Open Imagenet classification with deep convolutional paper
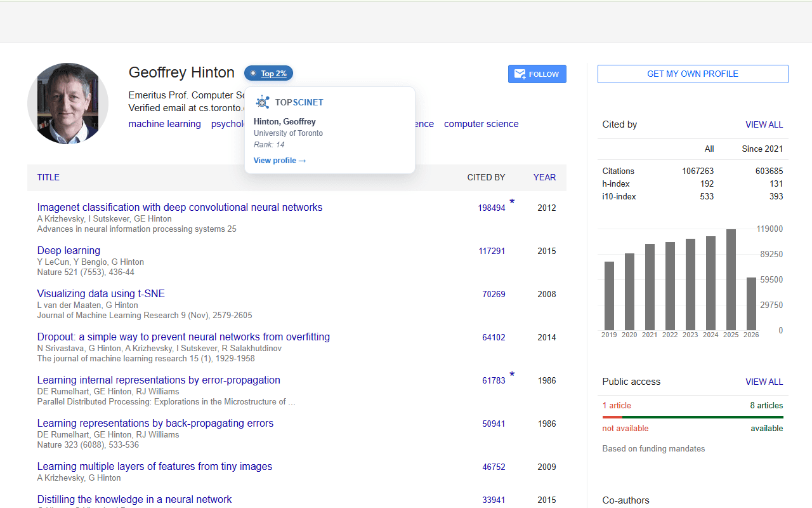 [x=180, y=207]
